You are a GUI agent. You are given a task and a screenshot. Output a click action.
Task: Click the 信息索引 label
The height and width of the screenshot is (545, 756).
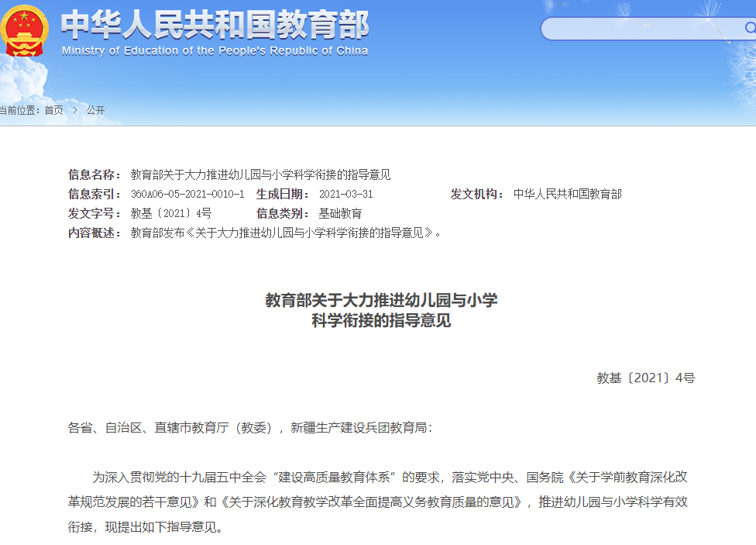click(x=94, y=194)
